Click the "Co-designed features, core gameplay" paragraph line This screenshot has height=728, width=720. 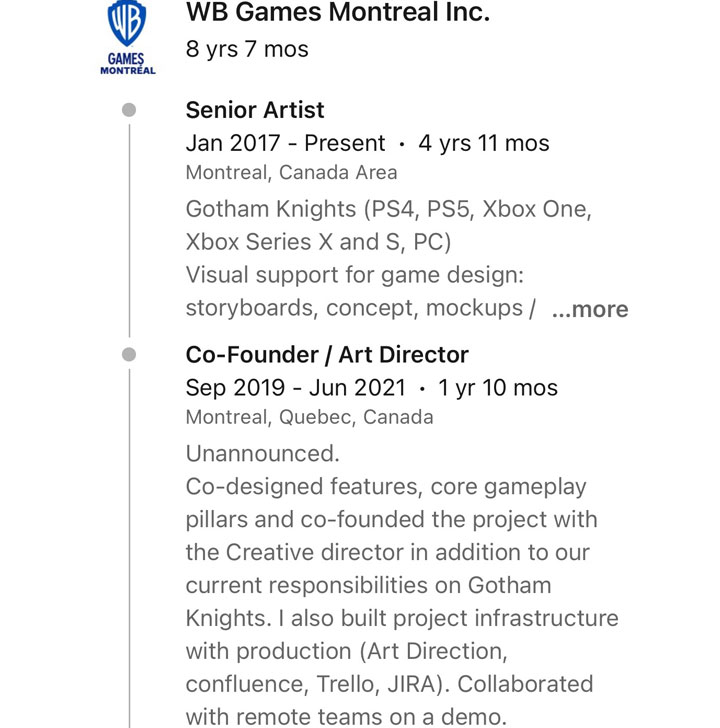point(386,487)
